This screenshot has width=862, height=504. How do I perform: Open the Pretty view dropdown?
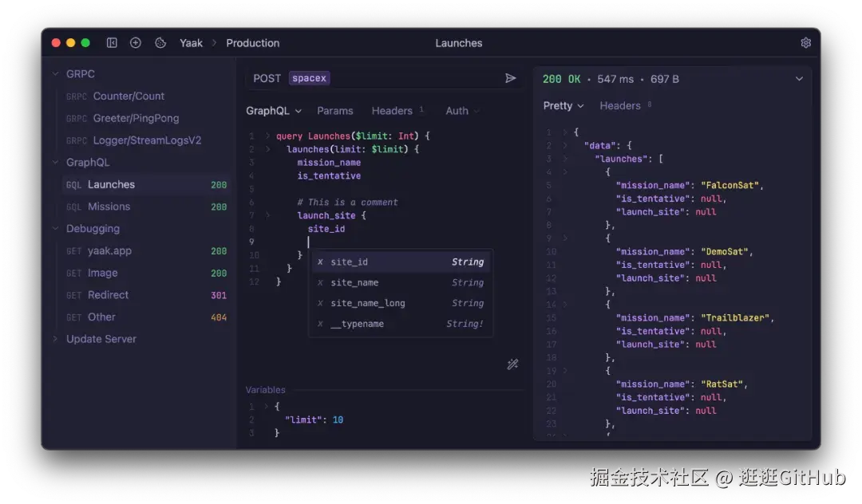[563, 105]
